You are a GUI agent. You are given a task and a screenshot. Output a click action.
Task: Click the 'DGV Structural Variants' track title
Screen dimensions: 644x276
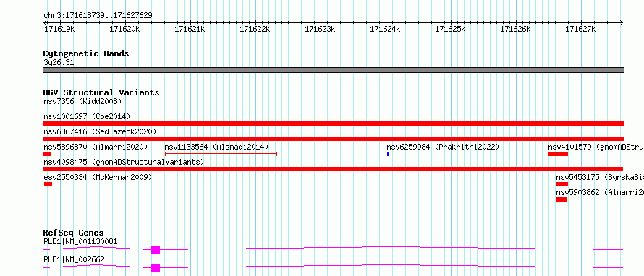pos(101,92)
